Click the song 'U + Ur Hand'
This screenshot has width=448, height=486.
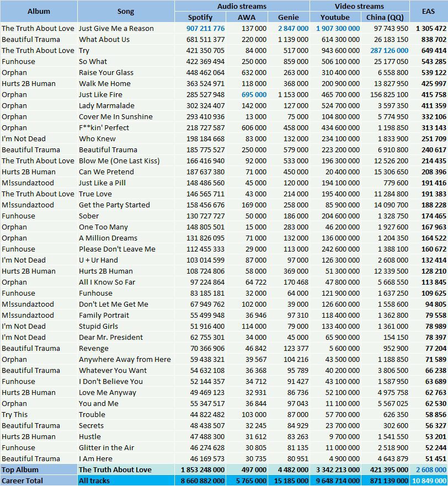98,260
